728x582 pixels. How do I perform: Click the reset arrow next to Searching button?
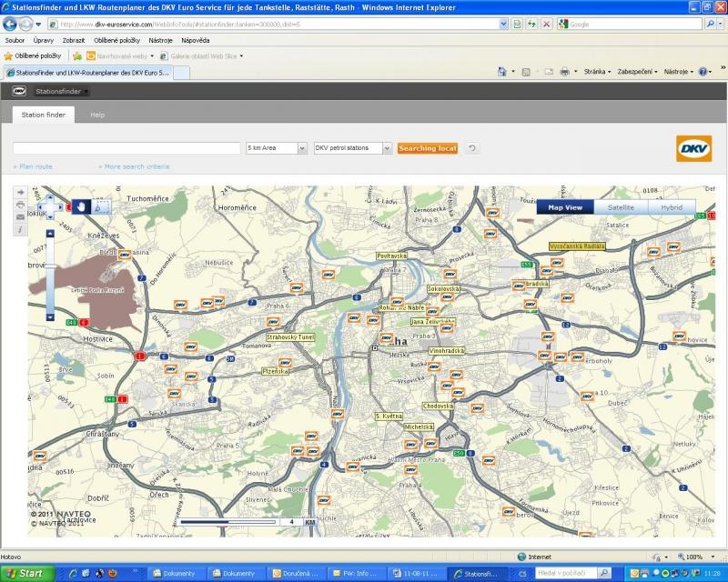pos(472,148)
